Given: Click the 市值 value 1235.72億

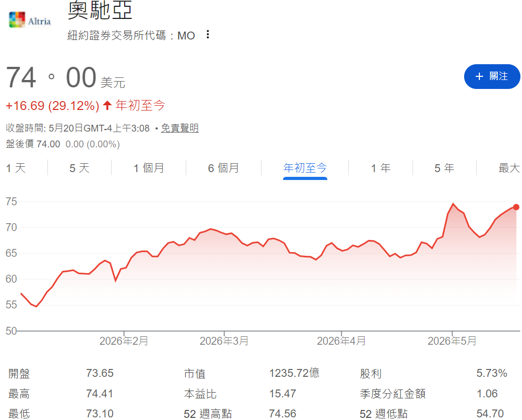Looking at the screenshot, I should [x=294, y=373].
